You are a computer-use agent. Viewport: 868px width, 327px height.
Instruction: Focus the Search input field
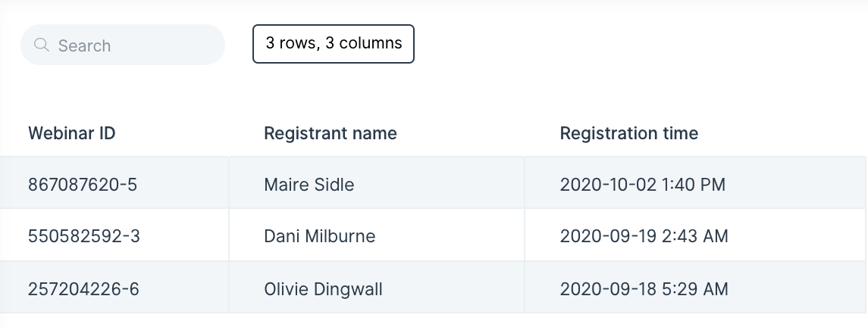coord(123,45)
